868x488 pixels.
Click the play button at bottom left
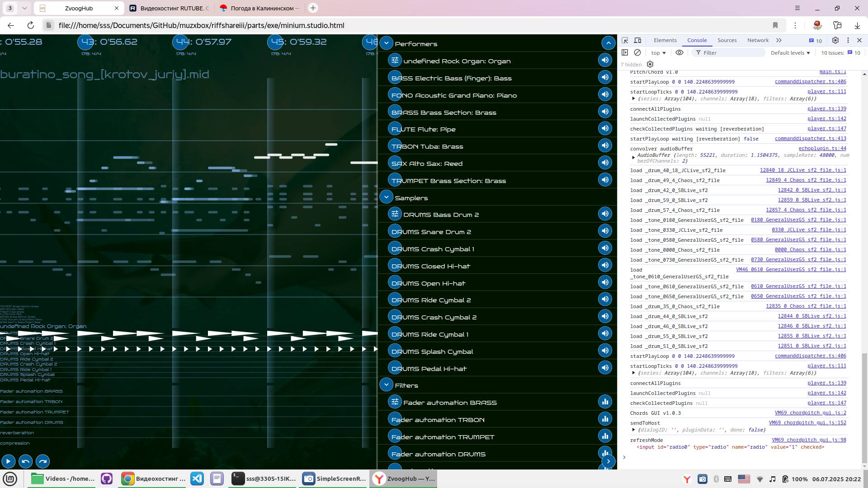[8, 461]
